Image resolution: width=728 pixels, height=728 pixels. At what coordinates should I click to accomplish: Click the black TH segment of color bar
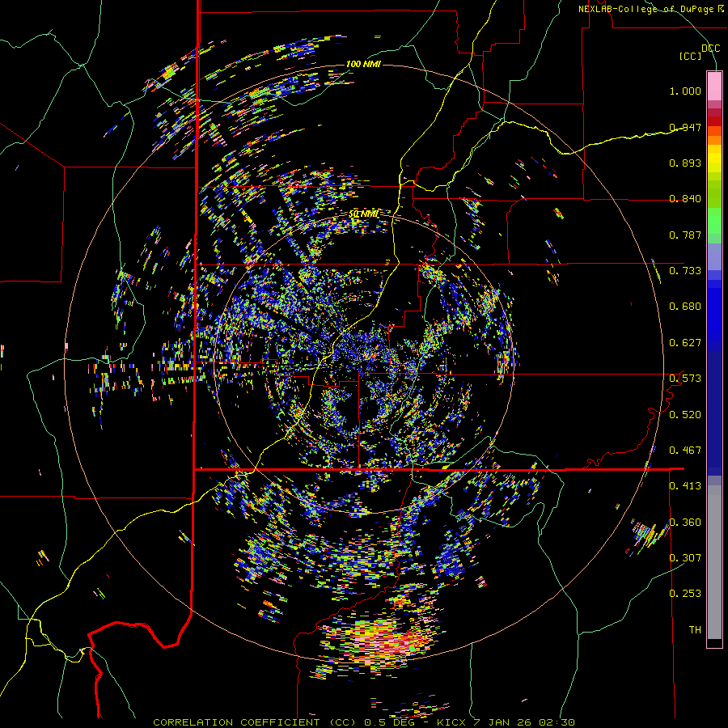click(x=714, y=642)
